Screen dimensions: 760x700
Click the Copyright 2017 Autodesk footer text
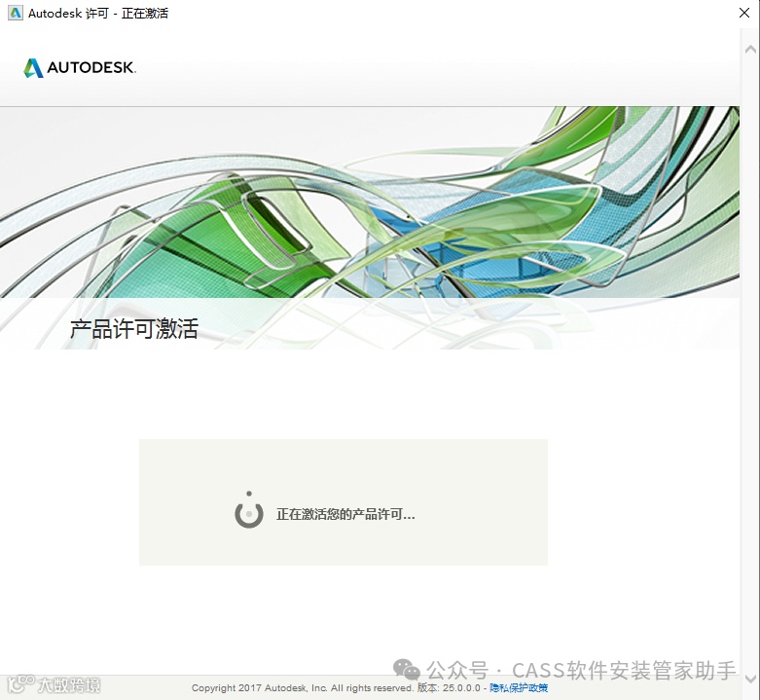[302, 688]
